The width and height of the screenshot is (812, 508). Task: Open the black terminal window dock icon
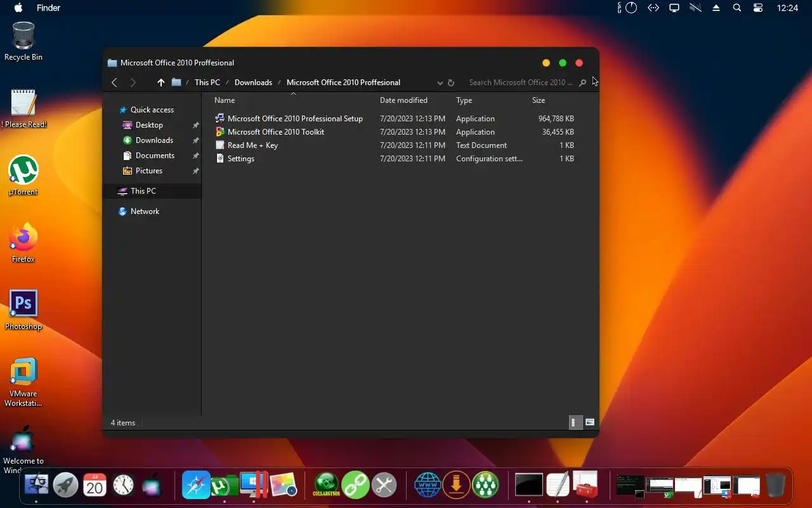coord(528,486)
